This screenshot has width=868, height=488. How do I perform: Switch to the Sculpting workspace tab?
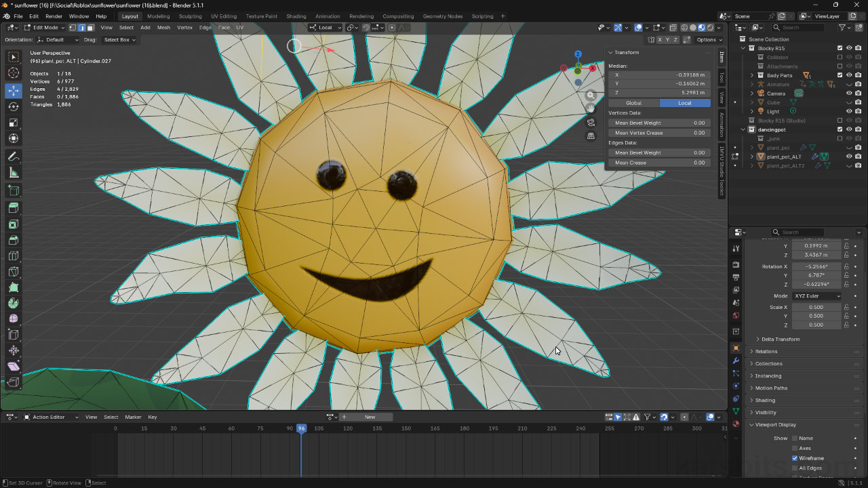coord(190,16)
